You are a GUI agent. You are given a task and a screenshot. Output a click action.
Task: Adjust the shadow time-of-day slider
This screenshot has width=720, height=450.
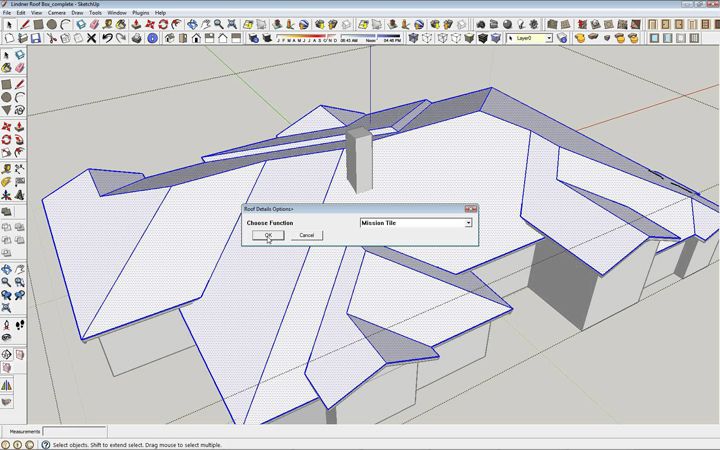tap(370, 37)
